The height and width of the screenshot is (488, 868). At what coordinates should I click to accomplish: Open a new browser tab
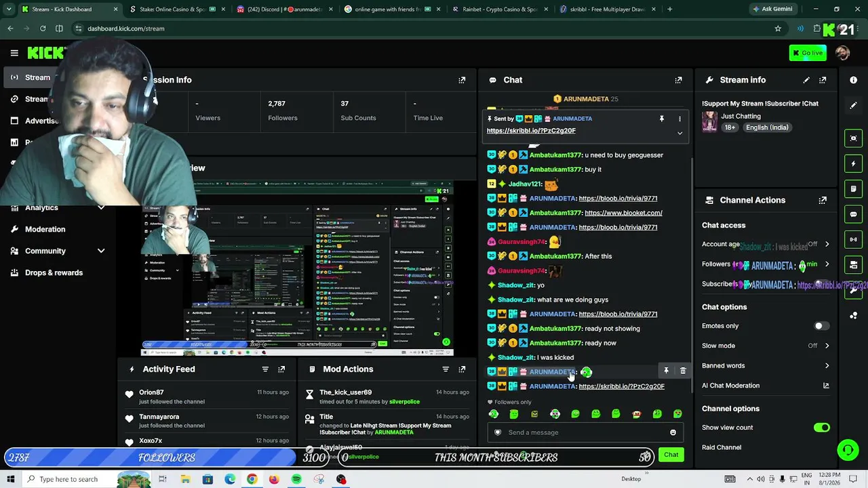tap(669, 9)
